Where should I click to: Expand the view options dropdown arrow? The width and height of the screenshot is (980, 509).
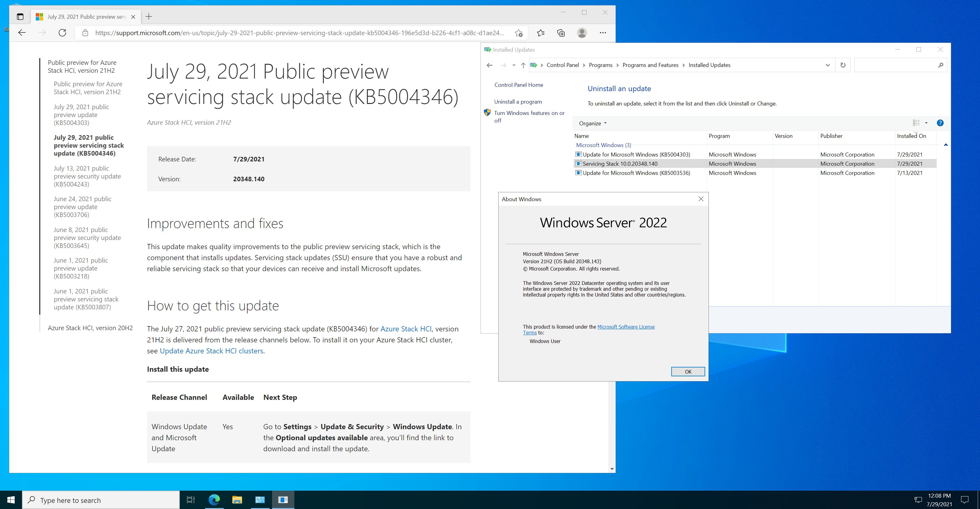[927, 123]
